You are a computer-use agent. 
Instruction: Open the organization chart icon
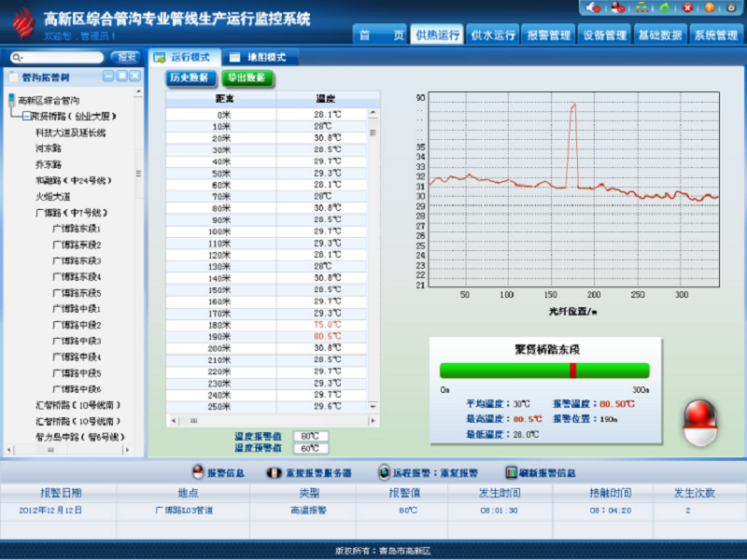[641, 7]
